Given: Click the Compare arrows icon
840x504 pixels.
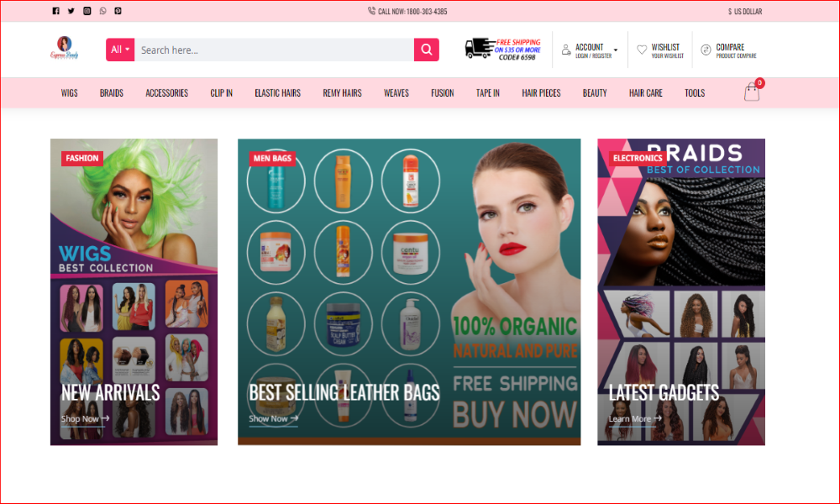Looking at the screenshot, I should click(x=706, y=50).
